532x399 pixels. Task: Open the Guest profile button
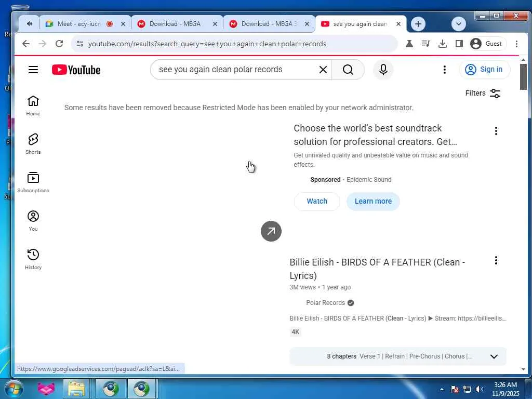click(x=487, y=44)
